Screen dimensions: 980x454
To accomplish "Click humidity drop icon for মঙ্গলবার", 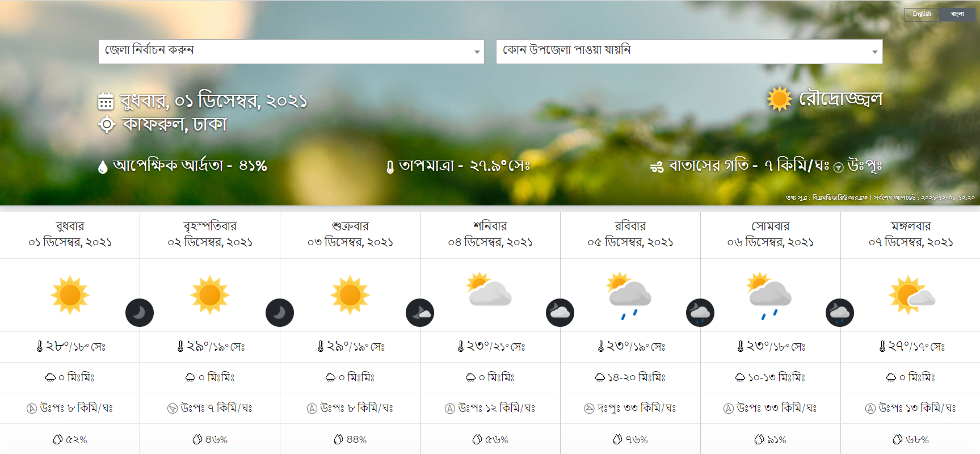I will [x=898, y=439].
